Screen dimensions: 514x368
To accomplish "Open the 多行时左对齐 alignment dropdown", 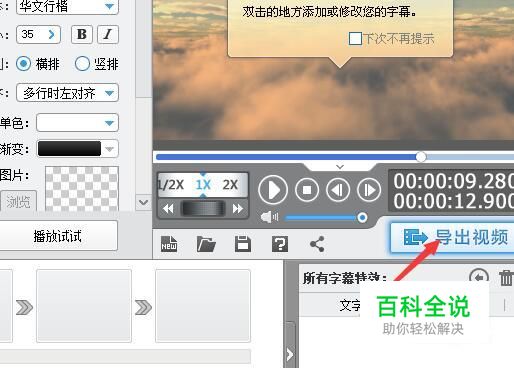I will coord(67,93).
